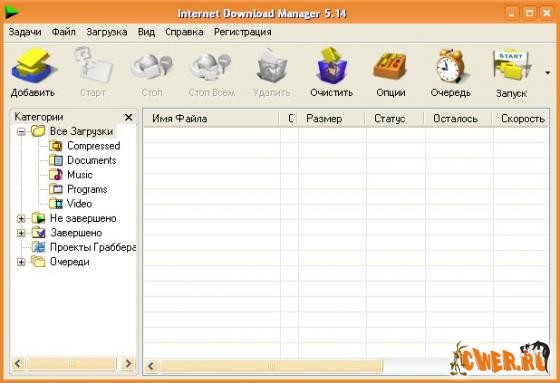Click the download list horizontal scrollbar thumb
This screenshot has height=383, width=560.
click(271, 366)
